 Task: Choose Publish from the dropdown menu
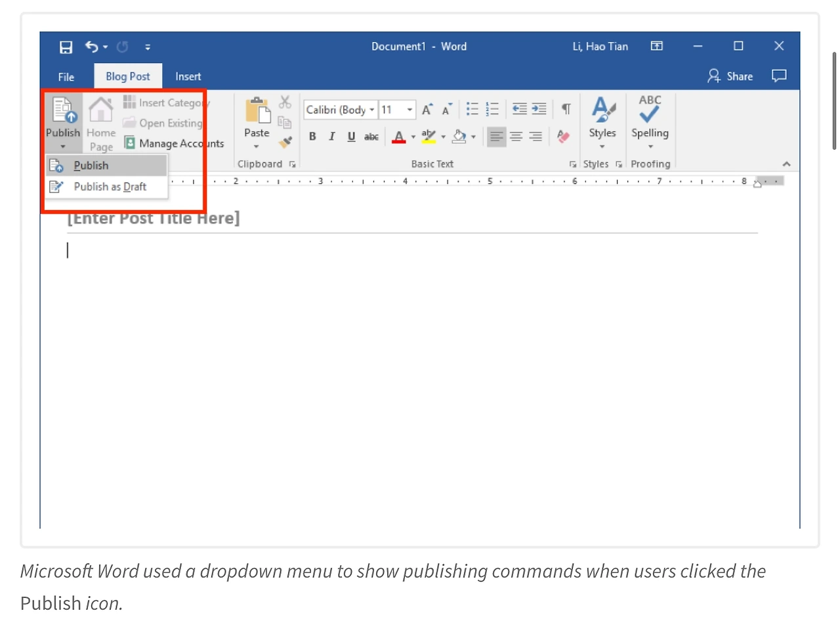click(106, 165)
